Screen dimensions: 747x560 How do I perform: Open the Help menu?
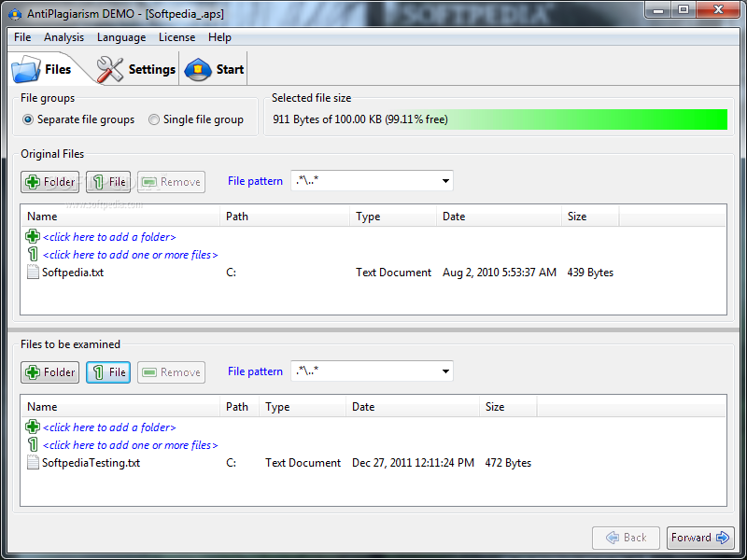tap(219, 37)
